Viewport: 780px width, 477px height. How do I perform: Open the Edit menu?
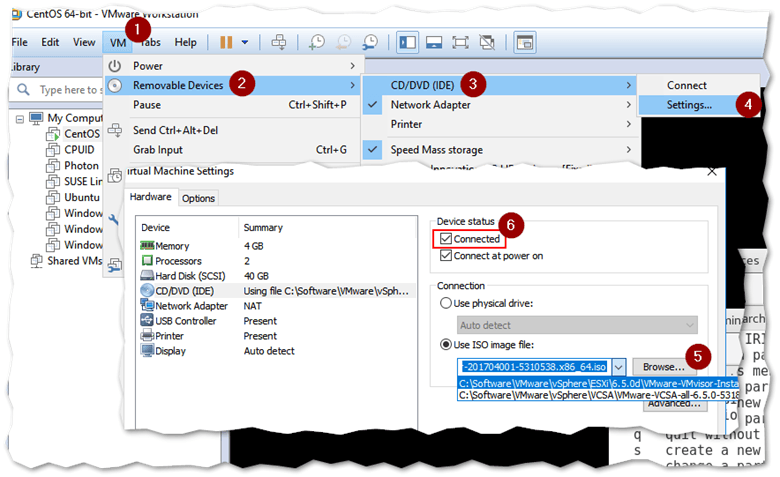coord(50,42)
